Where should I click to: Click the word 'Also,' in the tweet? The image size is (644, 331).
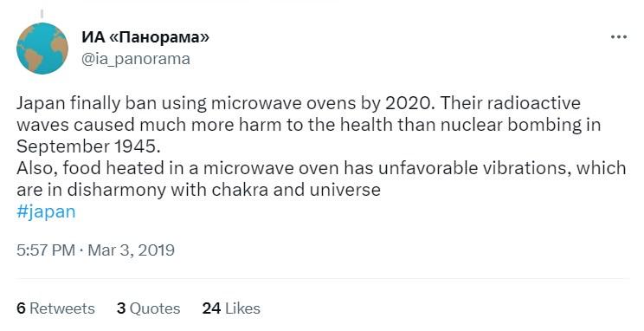tap(37, 169)
